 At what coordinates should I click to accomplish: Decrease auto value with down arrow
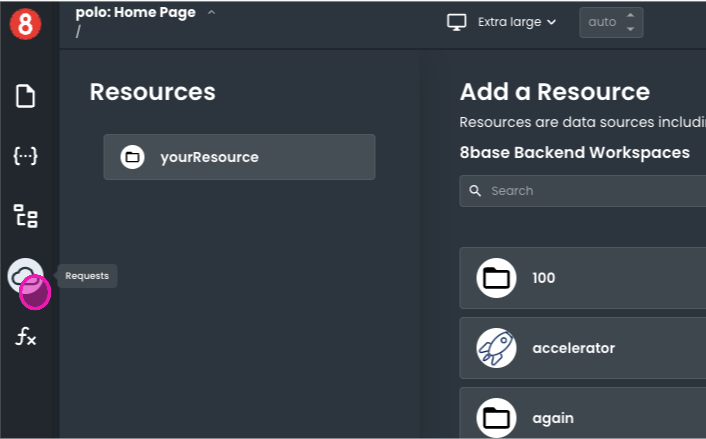(630, 29)
